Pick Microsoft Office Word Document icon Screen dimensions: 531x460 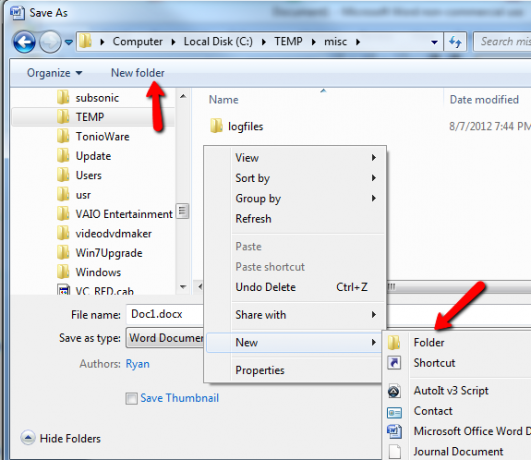(x=394, y=432)
